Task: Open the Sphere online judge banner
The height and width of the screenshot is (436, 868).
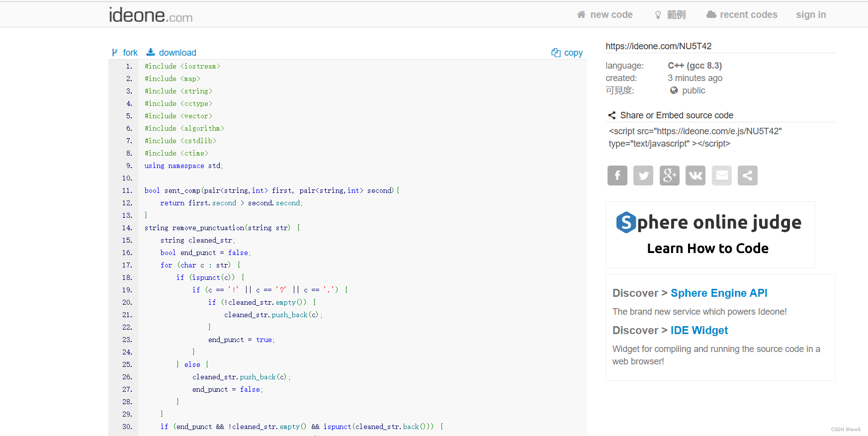Action: [x=710, y=235]
